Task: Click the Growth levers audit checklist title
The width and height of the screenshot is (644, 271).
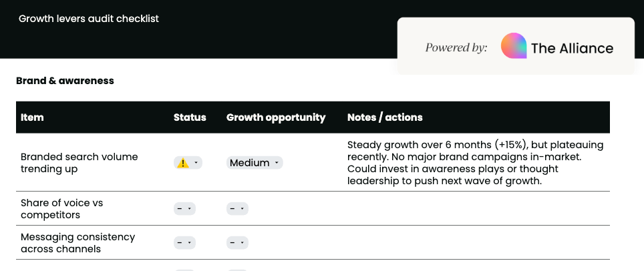Action: 89,19
